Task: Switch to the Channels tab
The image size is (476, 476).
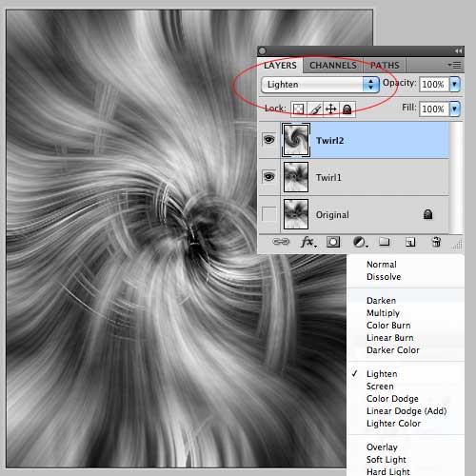Action: point(333,66)
